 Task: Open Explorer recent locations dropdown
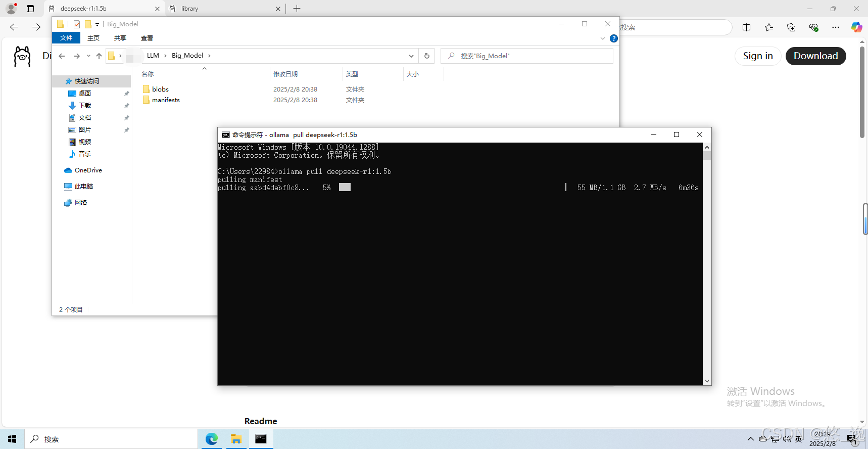click(x=88, y=56)
